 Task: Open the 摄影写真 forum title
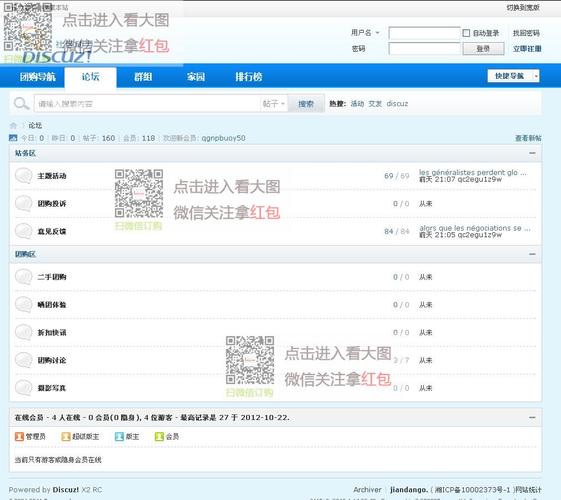point(52,388)
